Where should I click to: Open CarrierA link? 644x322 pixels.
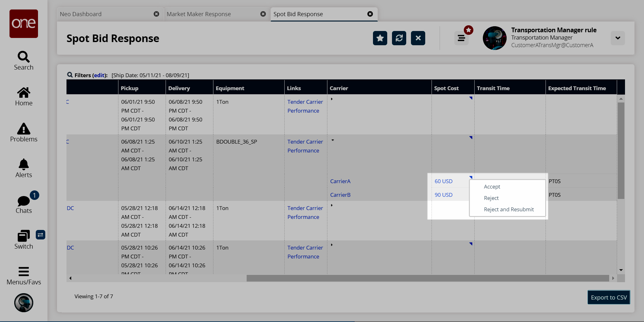(x=340, y=181)
